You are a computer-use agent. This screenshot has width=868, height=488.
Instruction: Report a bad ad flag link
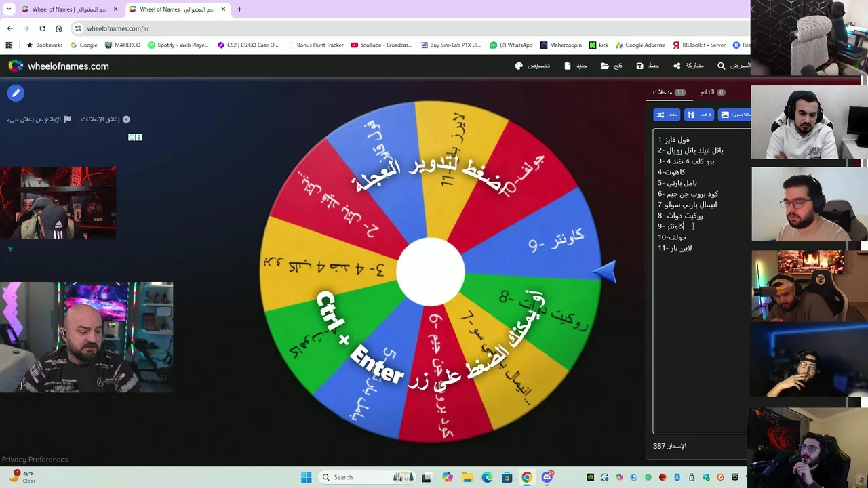tap(39, 119)
